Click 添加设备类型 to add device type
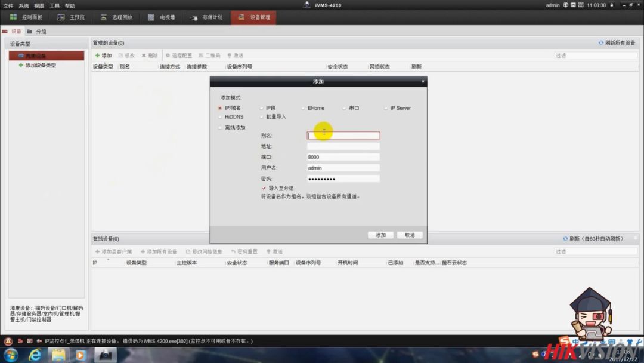The width and height of the screenshot is (644, 363). click(38, 65)
